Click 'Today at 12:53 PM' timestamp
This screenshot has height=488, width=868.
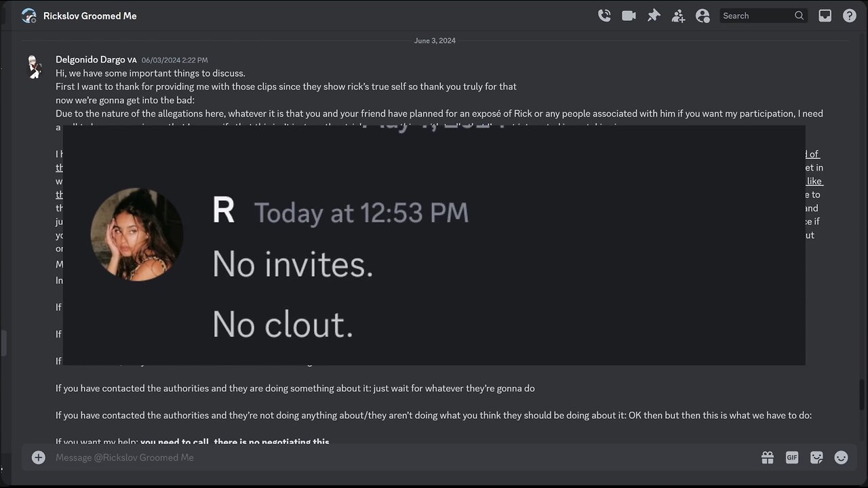coord(361,213)
